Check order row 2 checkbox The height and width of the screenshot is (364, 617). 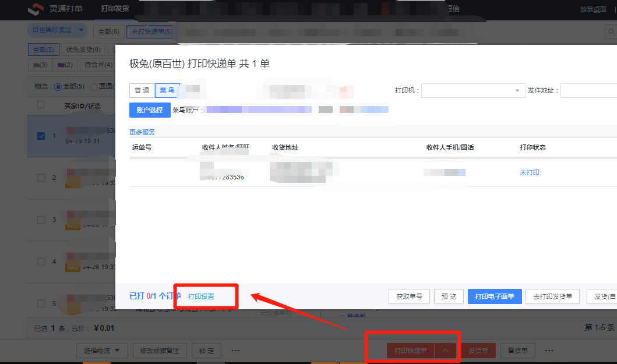coord(41,178)
